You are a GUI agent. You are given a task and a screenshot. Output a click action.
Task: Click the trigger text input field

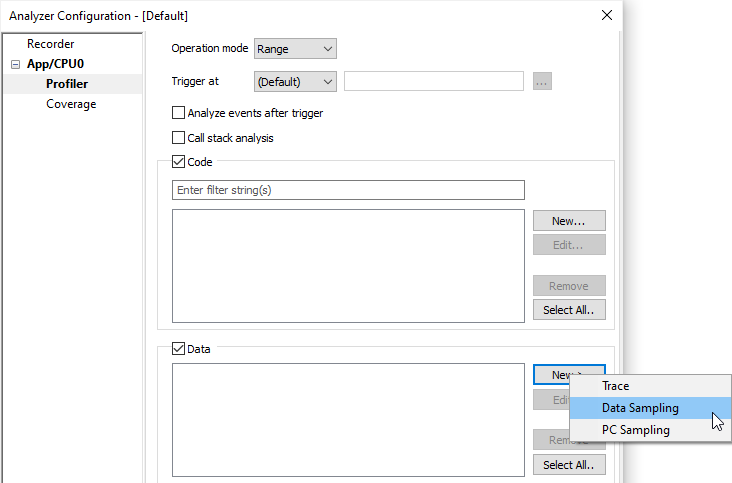tap(434, 82)
